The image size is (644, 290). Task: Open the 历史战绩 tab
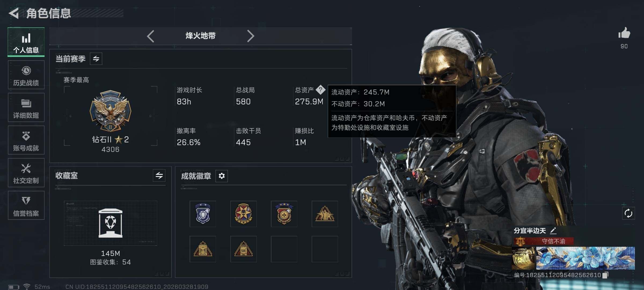tap(26, 75)
